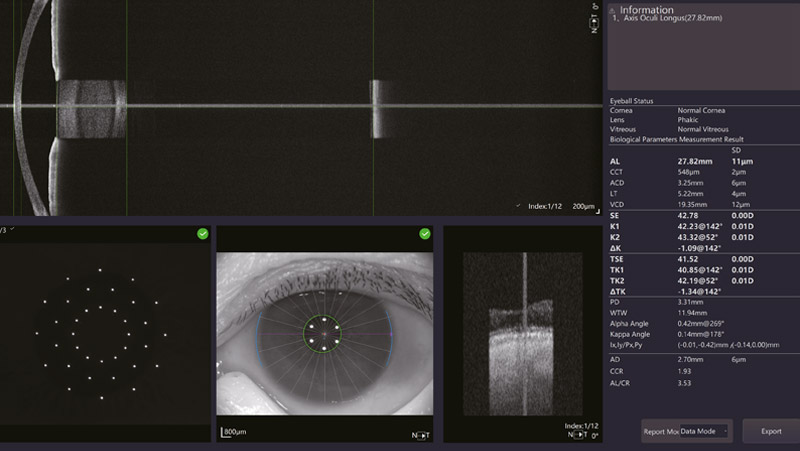Click the K1 value 42.23@142°
The height and width of the screenshot is (451, 800).
699,227
